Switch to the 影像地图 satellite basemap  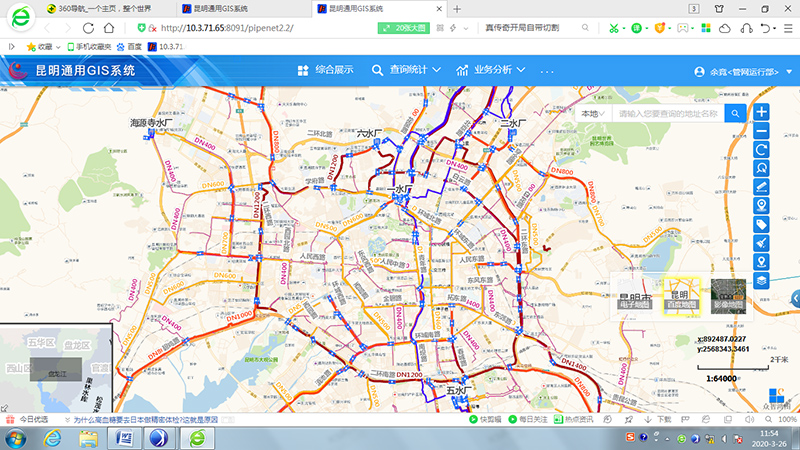[729, 296]
